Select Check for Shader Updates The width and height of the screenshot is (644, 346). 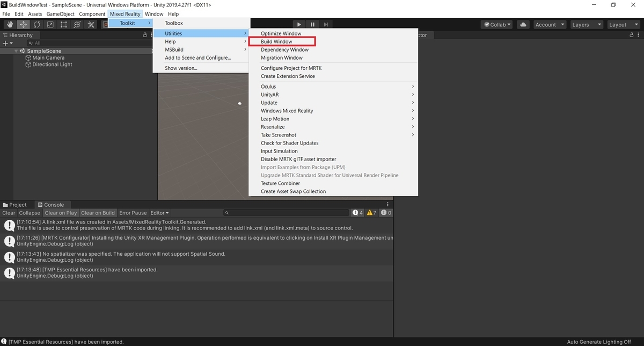tap(333, 143)
